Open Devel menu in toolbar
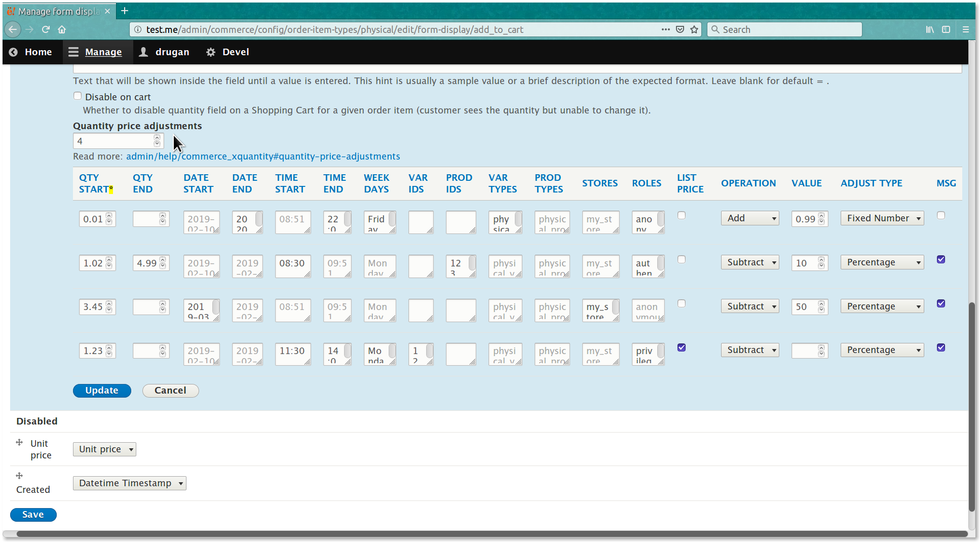The height and width of the screenshot is (542, 980). click(x=236, y=52)
